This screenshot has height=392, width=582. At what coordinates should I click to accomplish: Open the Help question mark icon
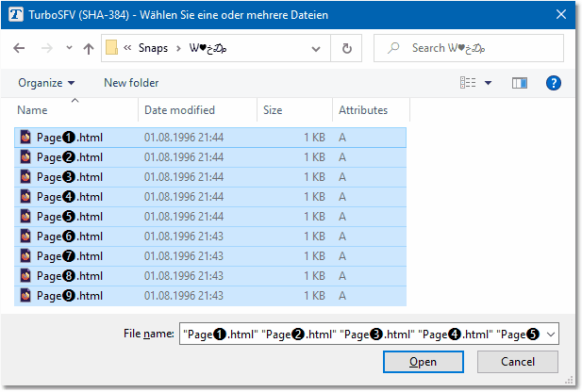tap(554, 83)
